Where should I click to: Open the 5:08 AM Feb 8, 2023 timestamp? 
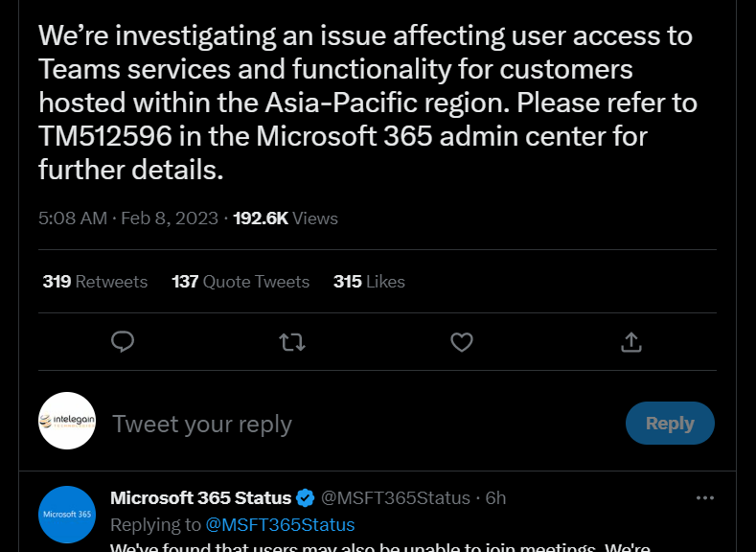[x=128, y=218]
